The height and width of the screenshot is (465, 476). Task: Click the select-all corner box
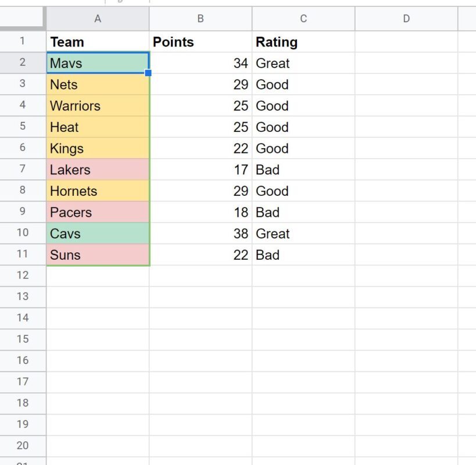pos(22,17)
